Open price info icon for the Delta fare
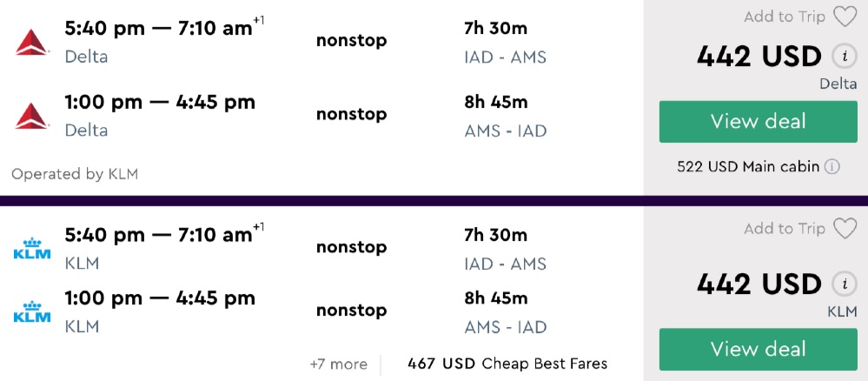This screenshot has width=868, height=381. point(842,57)
